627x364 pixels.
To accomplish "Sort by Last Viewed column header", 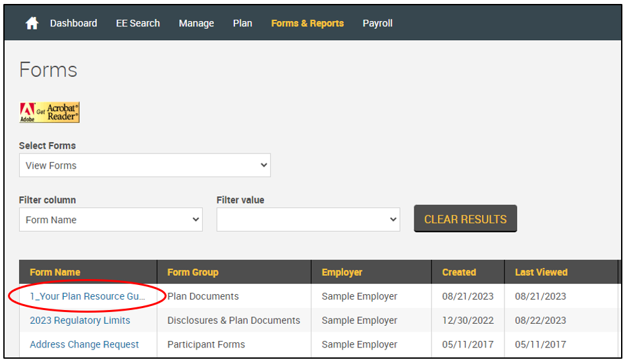I will [x=541, y=272].
